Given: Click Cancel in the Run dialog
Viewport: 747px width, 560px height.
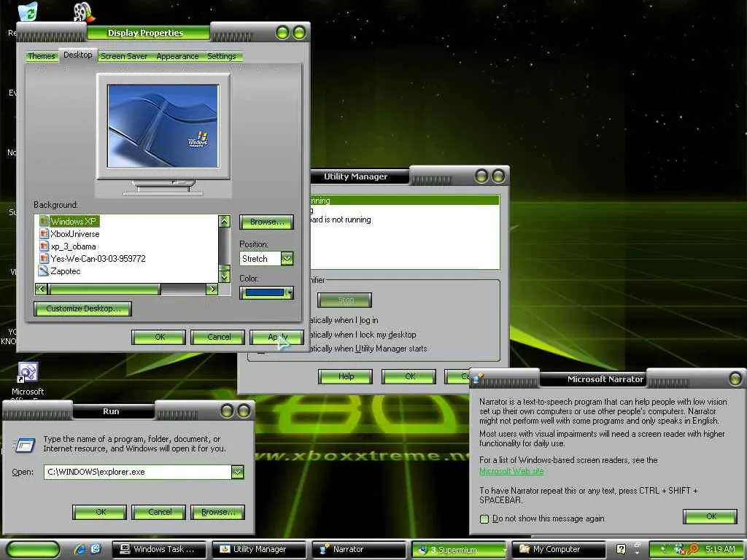Looking at the screenshot, I should point(158,513).
